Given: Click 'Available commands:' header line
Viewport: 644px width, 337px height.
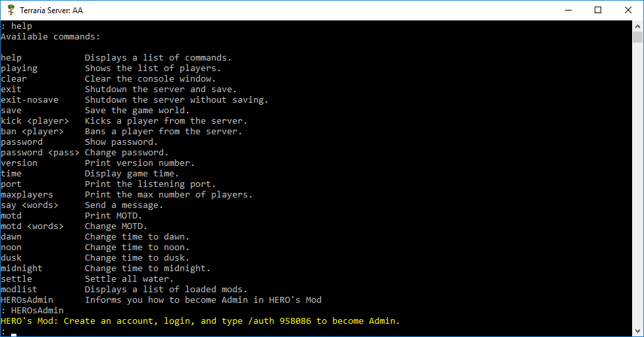Looking at the screenshot, I should (x=51, y=37).
